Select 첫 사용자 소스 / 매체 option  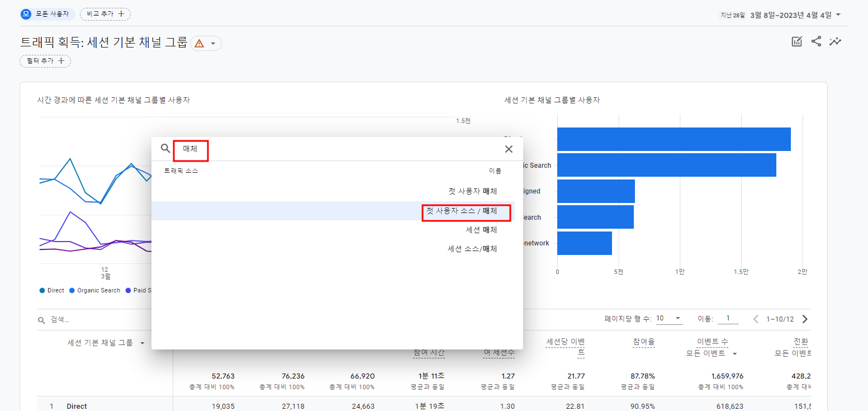point(333,211)
